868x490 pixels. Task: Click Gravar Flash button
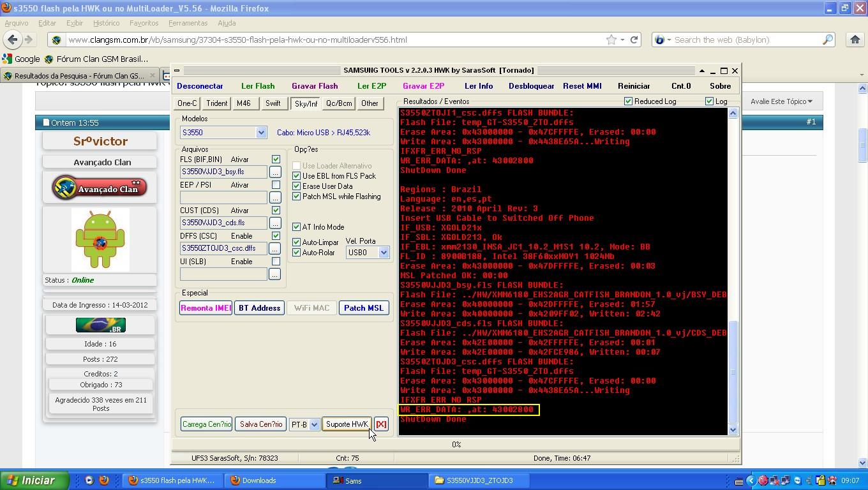pos(315,86)
